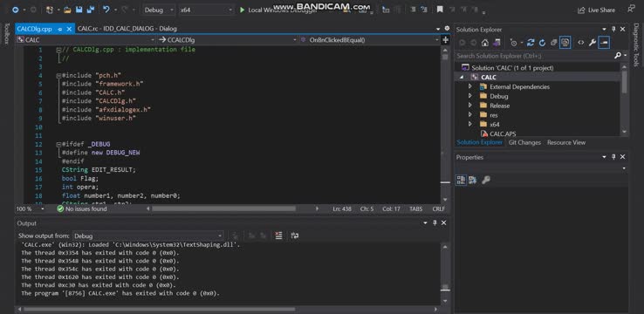Collapse the #include region at line 4
The height and width of the screenshot is (314, 644).
58,76
